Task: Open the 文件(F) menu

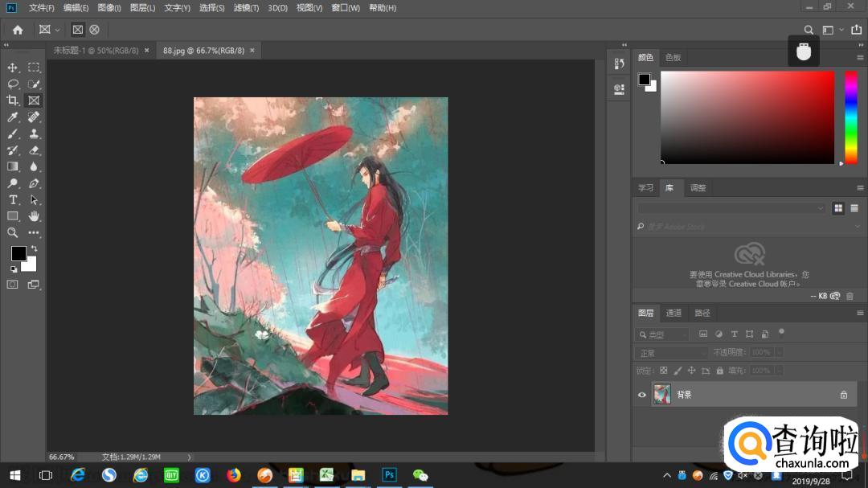Action: [x=42, y=8]
